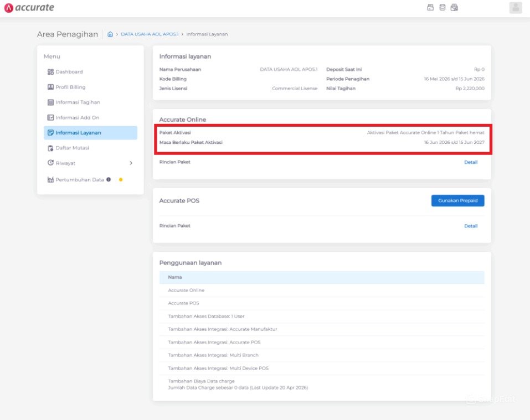Select Tambahan Biaya Data charge row
The height and width of the screenshot is (420, 530).
[x=322, y=384]
